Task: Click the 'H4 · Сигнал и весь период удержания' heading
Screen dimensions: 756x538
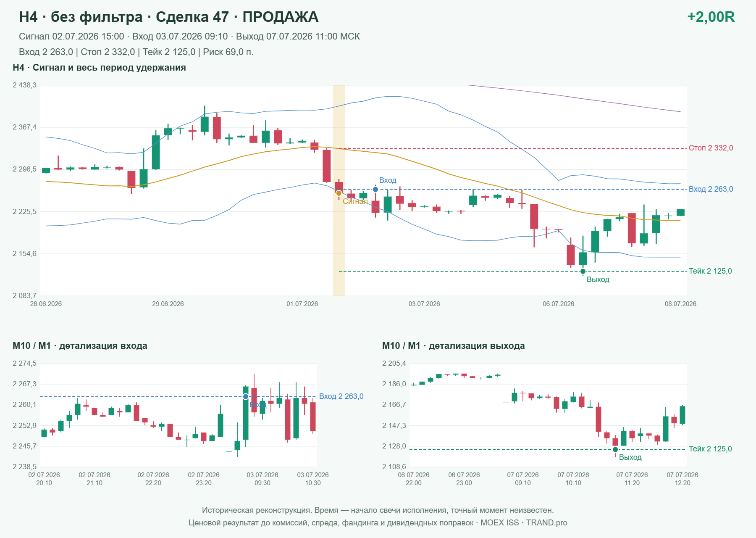Action: (x=99, y=68)
